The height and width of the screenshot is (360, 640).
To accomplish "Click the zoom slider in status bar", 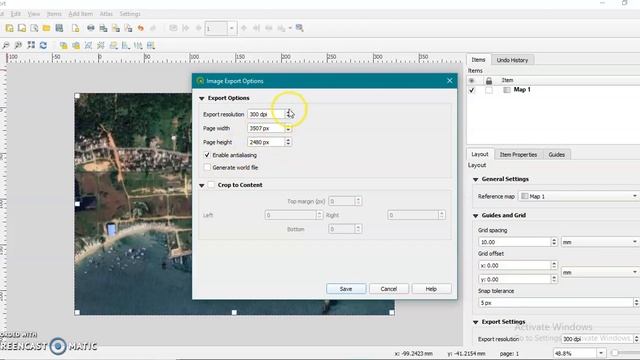I will tap(624, 353).
